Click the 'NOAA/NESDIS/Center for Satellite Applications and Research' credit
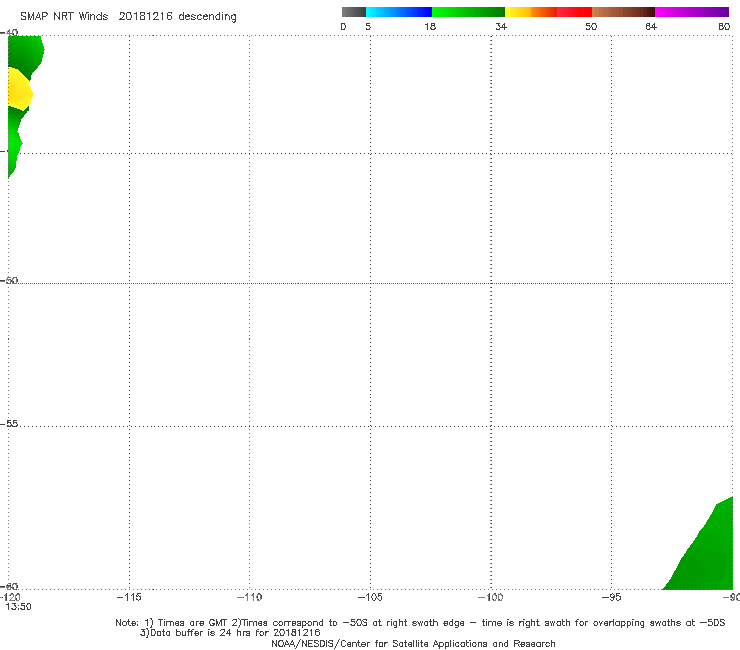Screen dimensions: 740x650 click(x=413, y=643)
